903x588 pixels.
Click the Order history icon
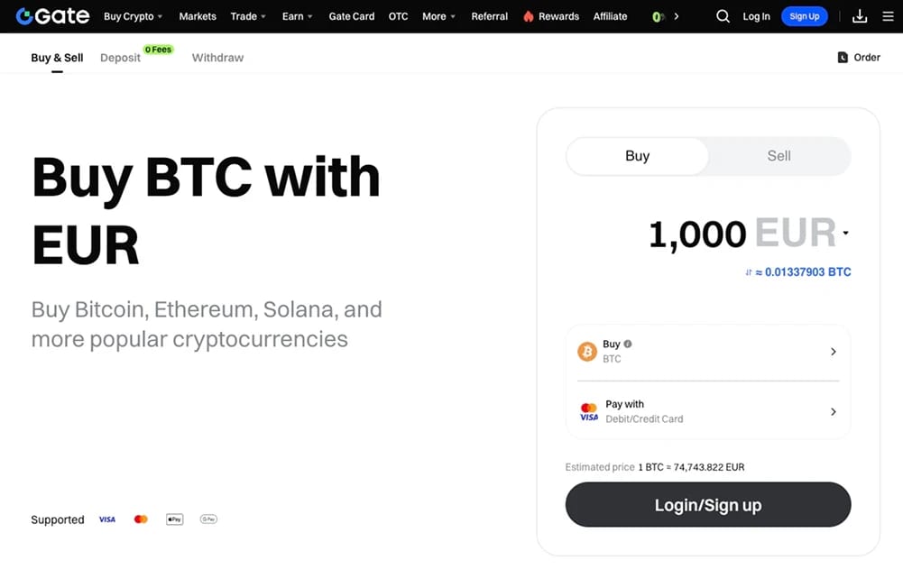click(843, 57)
